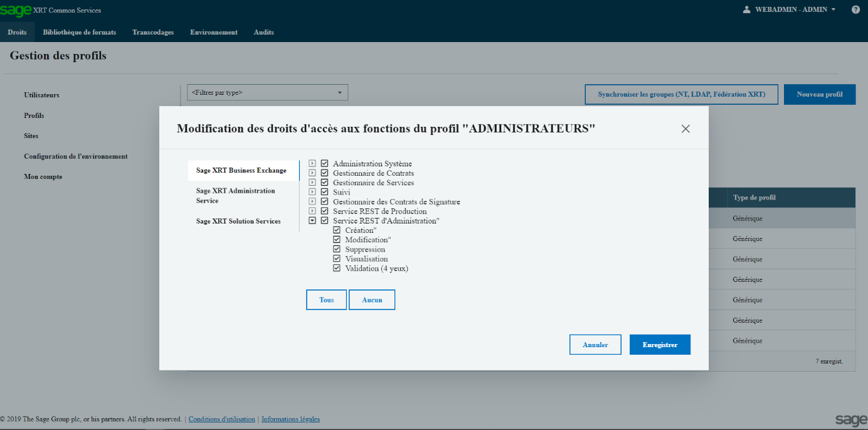Expand the Administration Système tree node

[x=312, y=164]
